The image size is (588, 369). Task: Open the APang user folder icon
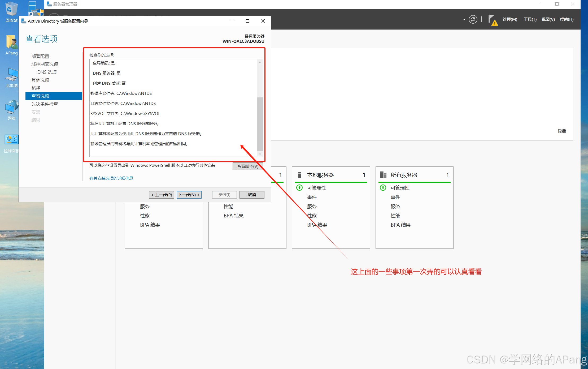point(11,43)
